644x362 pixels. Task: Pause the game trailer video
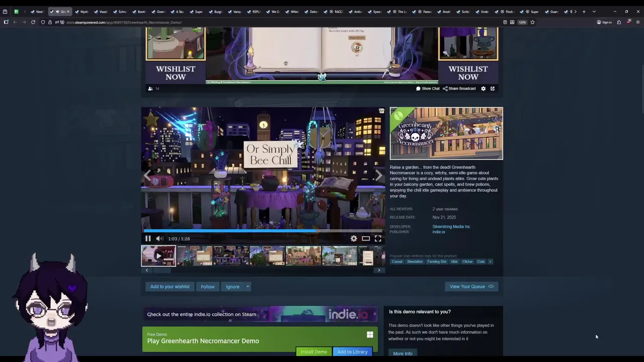pos(148,239)
